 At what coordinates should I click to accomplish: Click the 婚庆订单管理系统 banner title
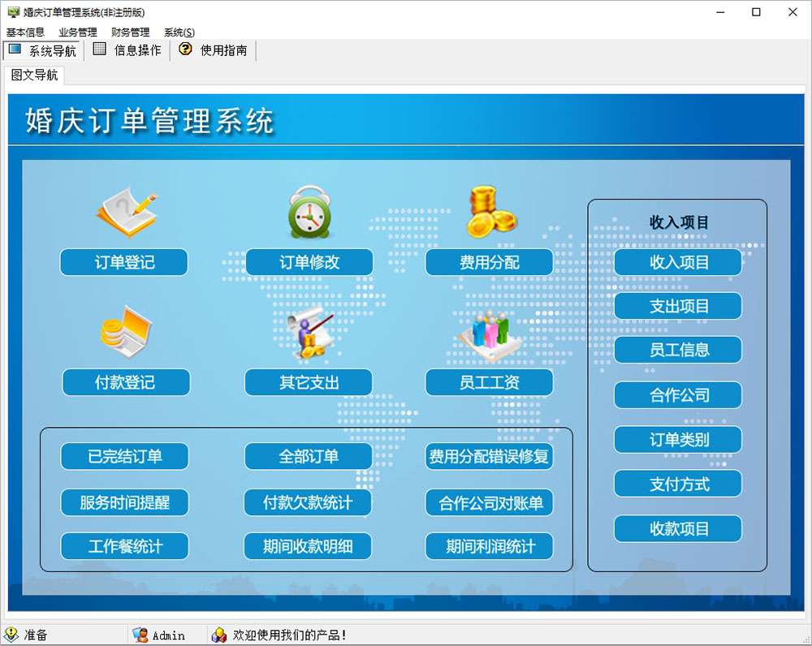coord(149,121)
